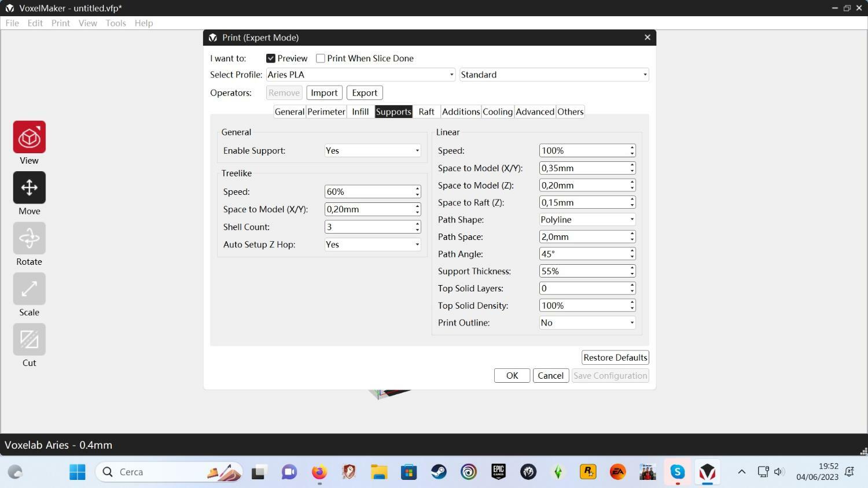Screen dimensions: 868x488
Task: Click the Restore Defaults button
Action: click(x=615, y=357)
